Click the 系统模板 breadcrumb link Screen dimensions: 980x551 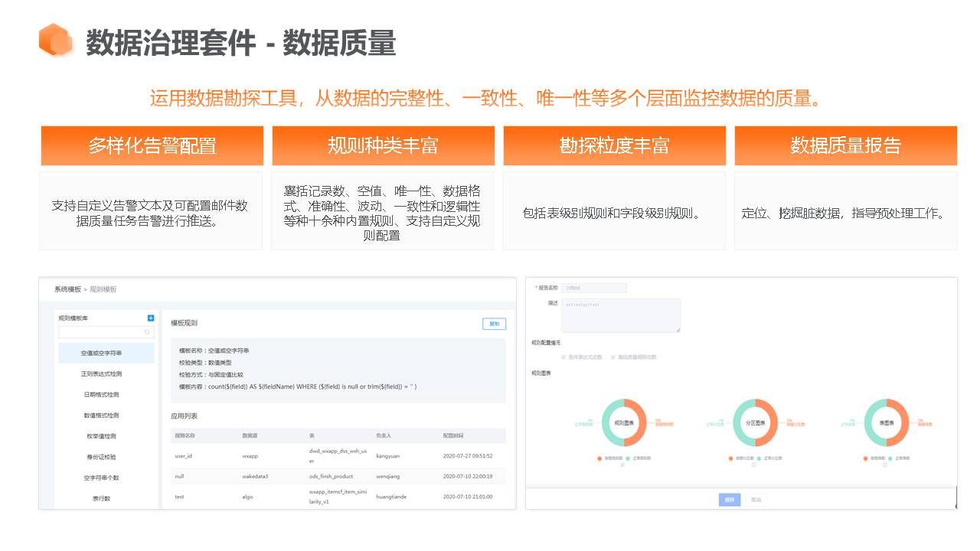click(67, 289)
